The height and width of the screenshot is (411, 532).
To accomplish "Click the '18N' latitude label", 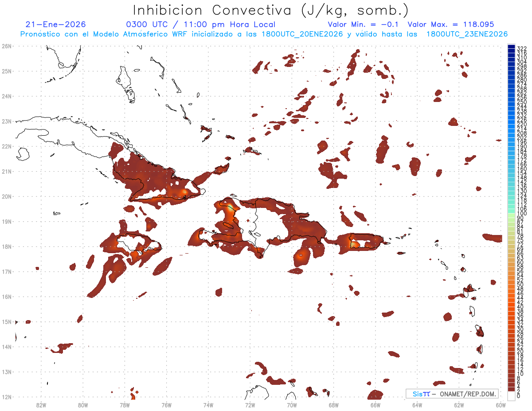I will tap(7, 247).
